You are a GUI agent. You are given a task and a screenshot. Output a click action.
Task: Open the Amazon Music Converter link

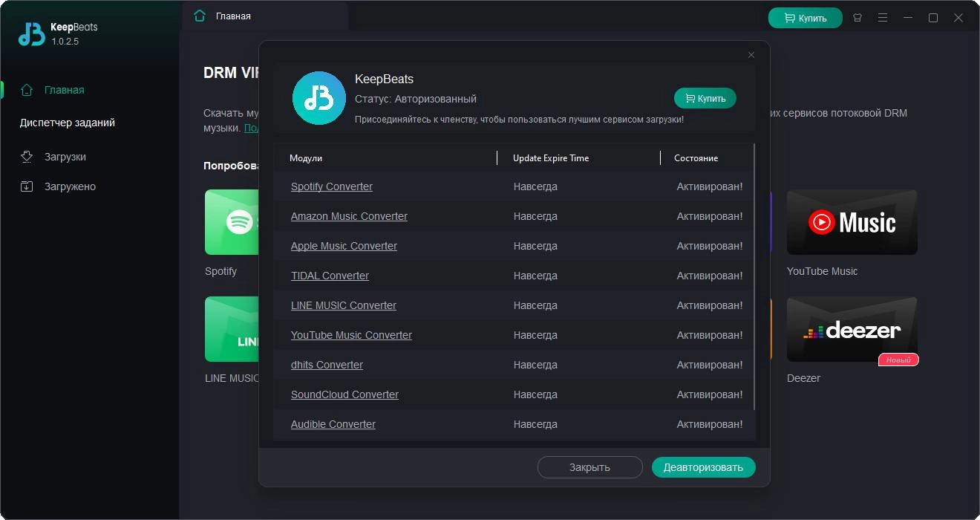(349, 216)
